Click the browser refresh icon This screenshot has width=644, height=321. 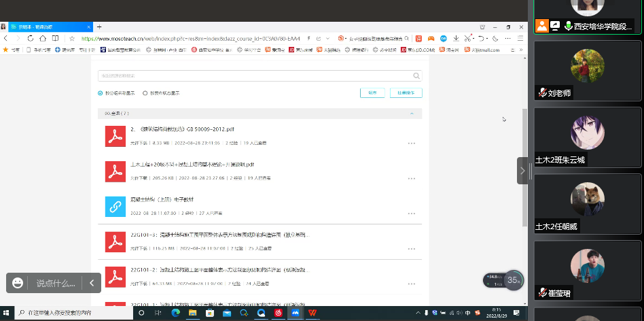tap(31, 39)
